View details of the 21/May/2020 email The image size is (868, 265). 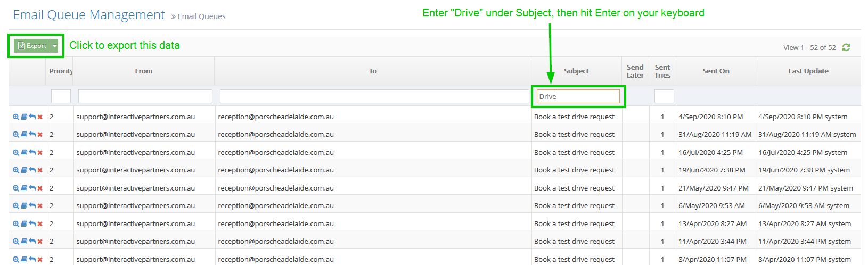[x=16, y=188]
